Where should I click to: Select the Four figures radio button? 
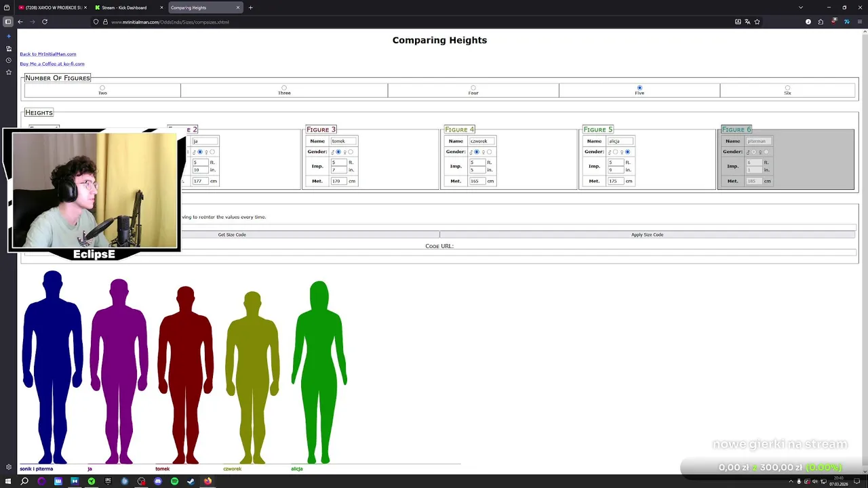point(473,87)
